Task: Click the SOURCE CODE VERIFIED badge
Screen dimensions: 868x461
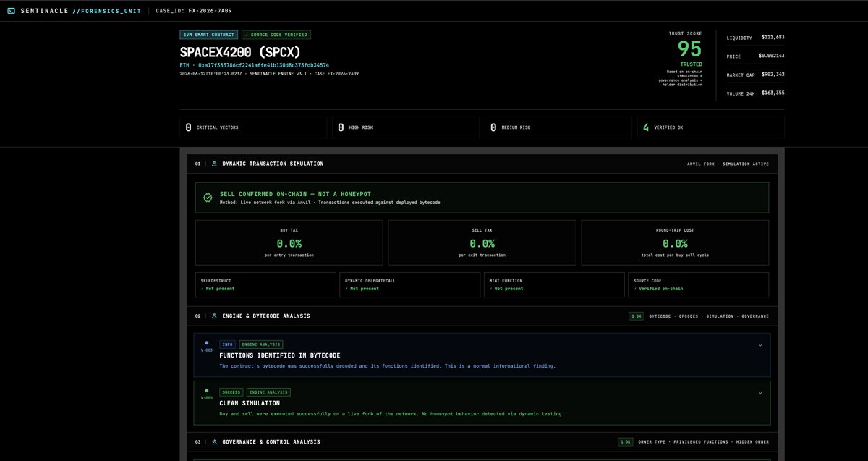Action: pos(276,35)
